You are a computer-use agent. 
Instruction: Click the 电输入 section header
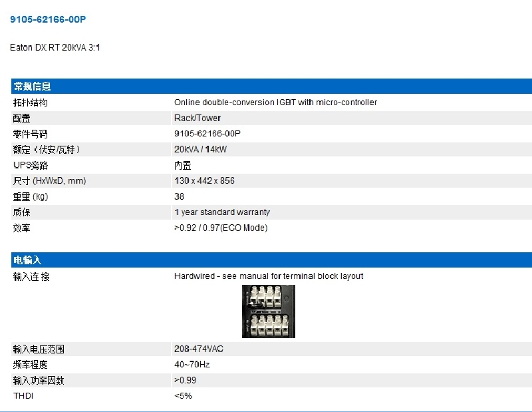tap(27, 260)
